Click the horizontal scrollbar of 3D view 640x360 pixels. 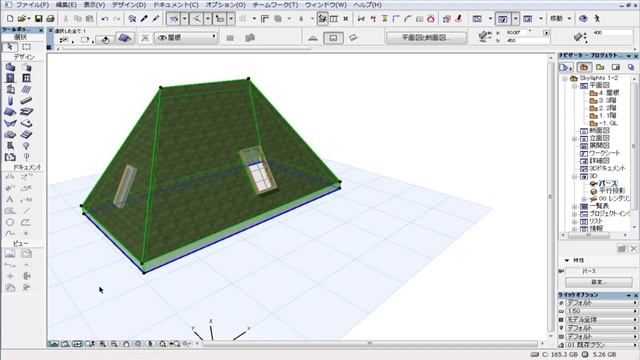[x=370, y=344]
